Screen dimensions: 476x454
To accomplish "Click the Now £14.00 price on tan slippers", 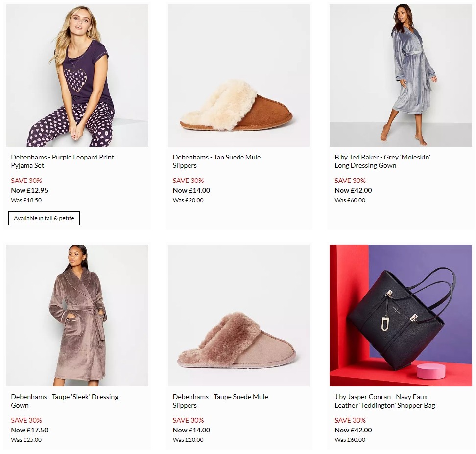I will point(190,190).
